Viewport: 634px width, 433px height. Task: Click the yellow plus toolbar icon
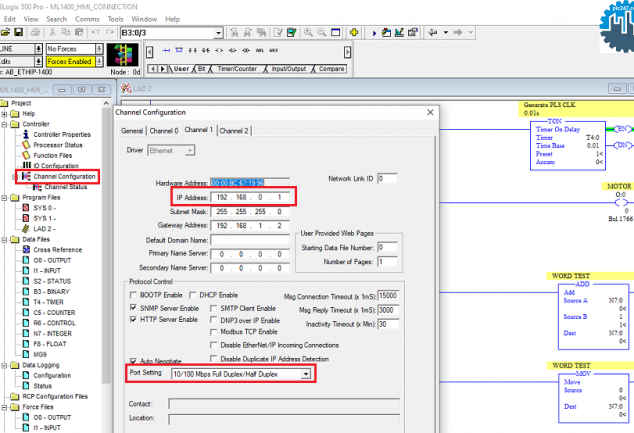354,32
